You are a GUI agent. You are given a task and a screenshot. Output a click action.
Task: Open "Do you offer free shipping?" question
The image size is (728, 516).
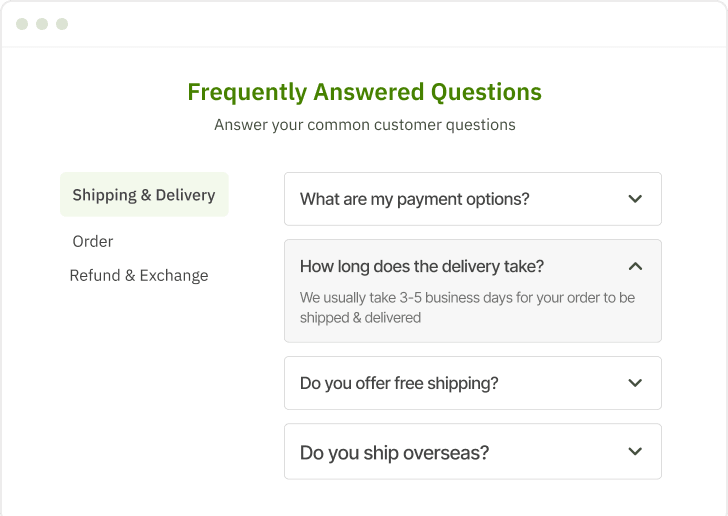click(x=399, y=383)
